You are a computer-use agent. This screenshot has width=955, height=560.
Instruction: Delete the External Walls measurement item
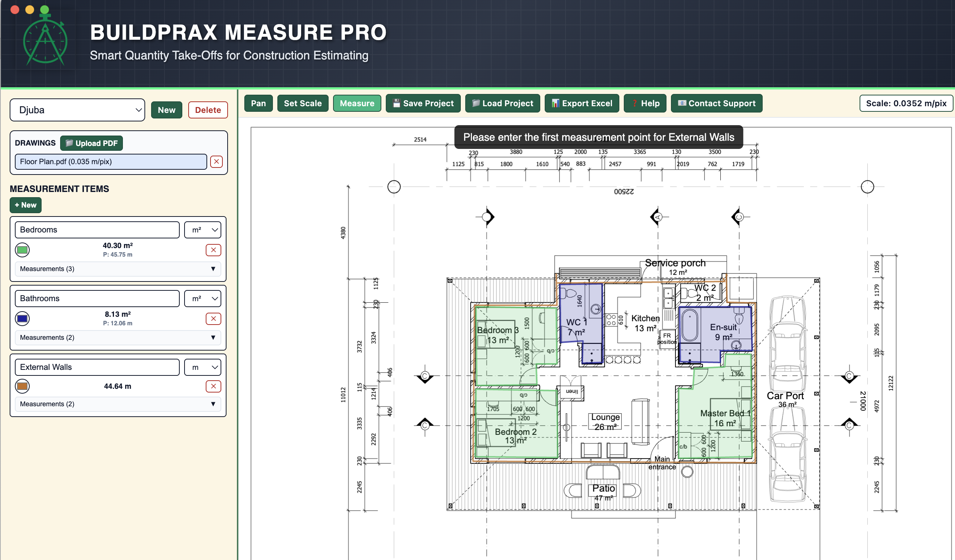(x=214, y=386)
